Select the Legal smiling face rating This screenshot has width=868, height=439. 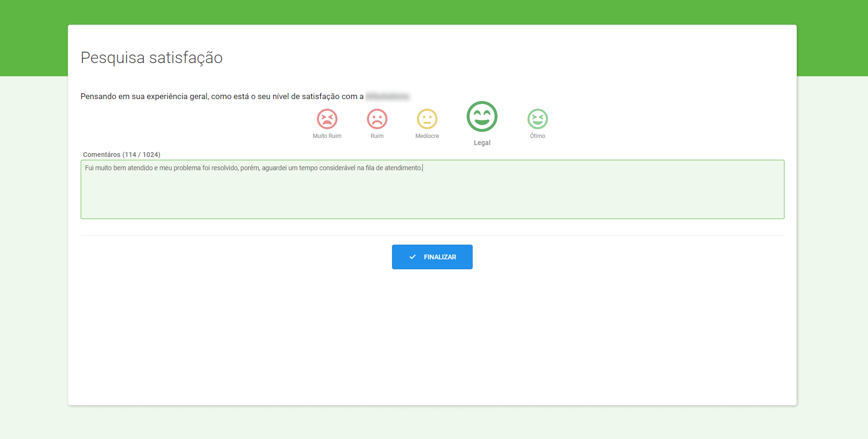(482, 117)
